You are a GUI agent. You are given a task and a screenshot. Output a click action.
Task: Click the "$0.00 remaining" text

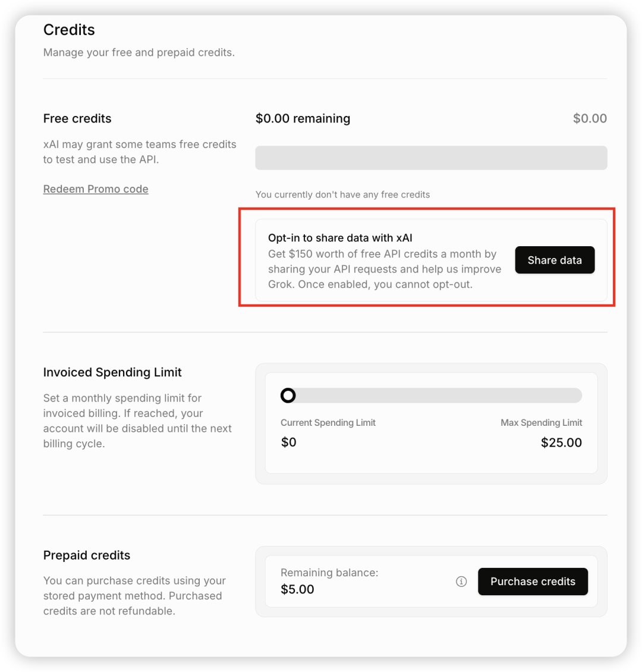point(303,118)
